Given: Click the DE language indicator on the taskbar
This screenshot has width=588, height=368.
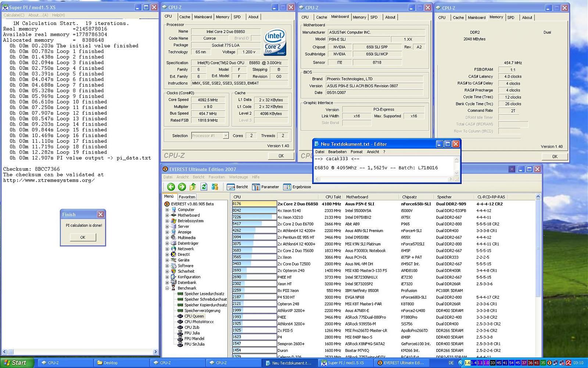Looking at the screenshot, I should coord(451,363).
